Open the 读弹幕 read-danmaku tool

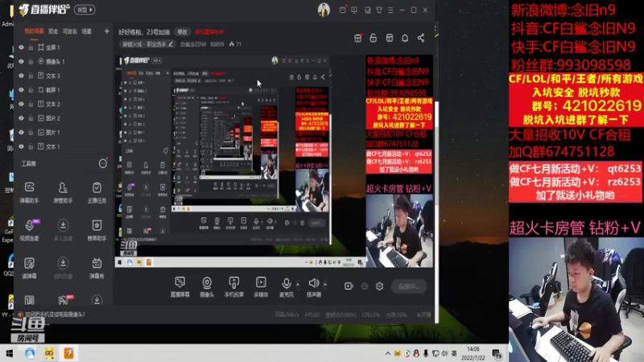(x=29, y=268)
